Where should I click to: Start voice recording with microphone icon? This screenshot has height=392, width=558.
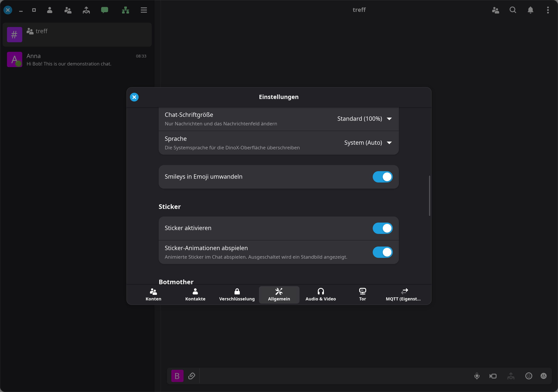click(477, 376)
